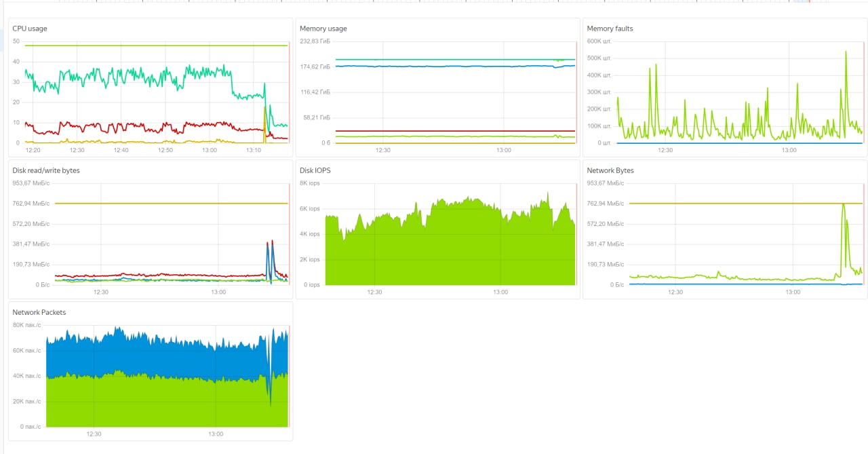Click the 8K iops label on Disk IOPS
The image size is (868, 454).
pos(310,183)
